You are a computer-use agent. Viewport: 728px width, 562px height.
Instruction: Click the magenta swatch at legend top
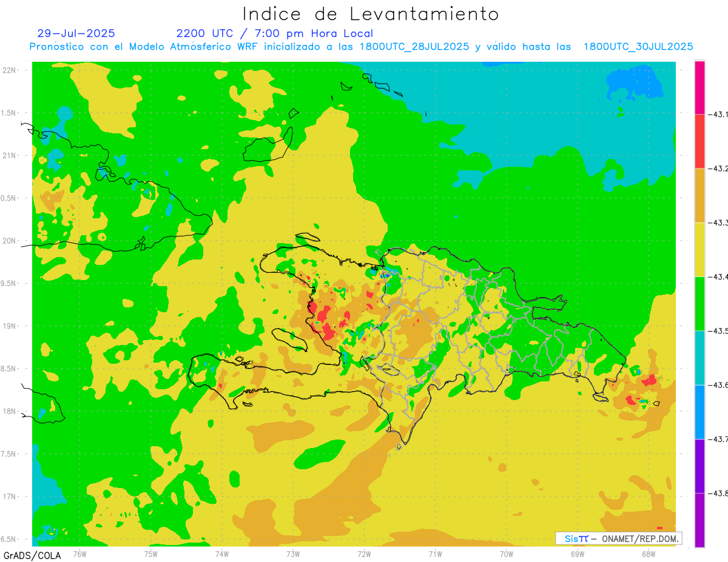[699, 87]
